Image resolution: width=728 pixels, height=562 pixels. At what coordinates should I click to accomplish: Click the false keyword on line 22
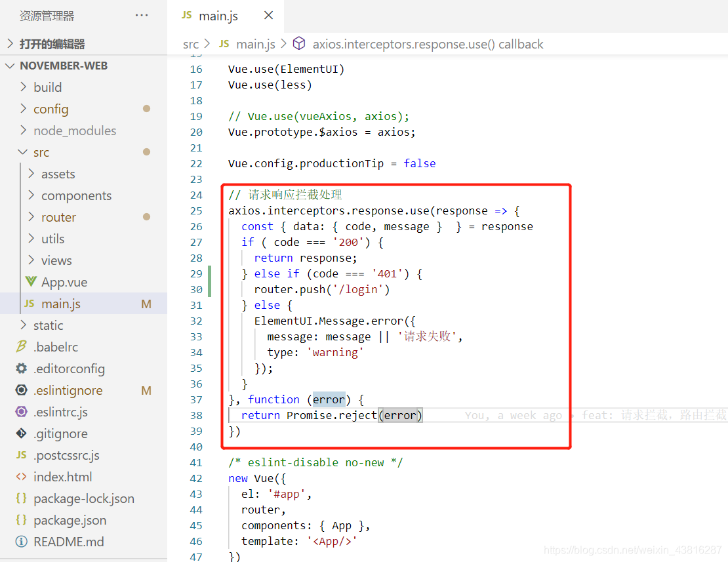(420, 163)
